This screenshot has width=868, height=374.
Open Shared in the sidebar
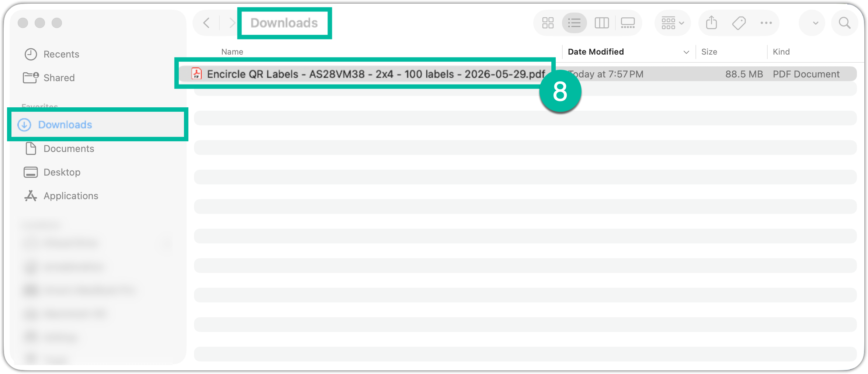tap(59, 78)
